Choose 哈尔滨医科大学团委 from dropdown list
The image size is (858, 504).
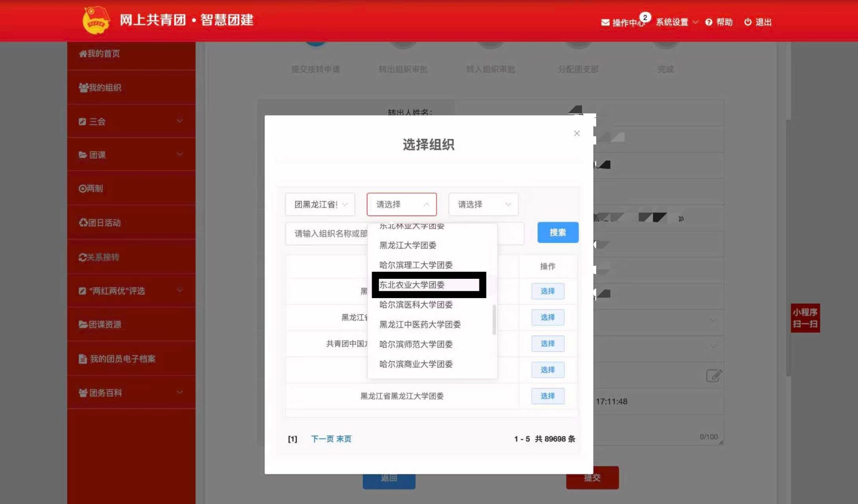point(432,305)
